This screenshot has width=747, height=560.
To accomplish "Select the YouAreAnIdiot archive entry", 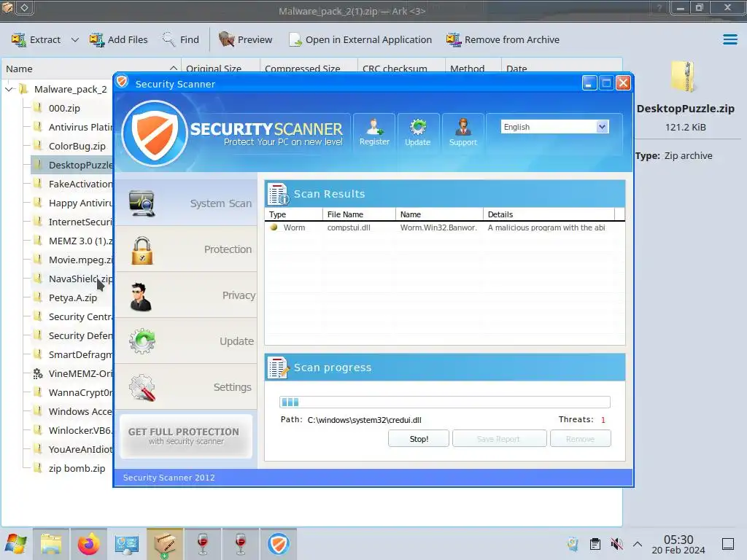I will click(x=71, y=449).
